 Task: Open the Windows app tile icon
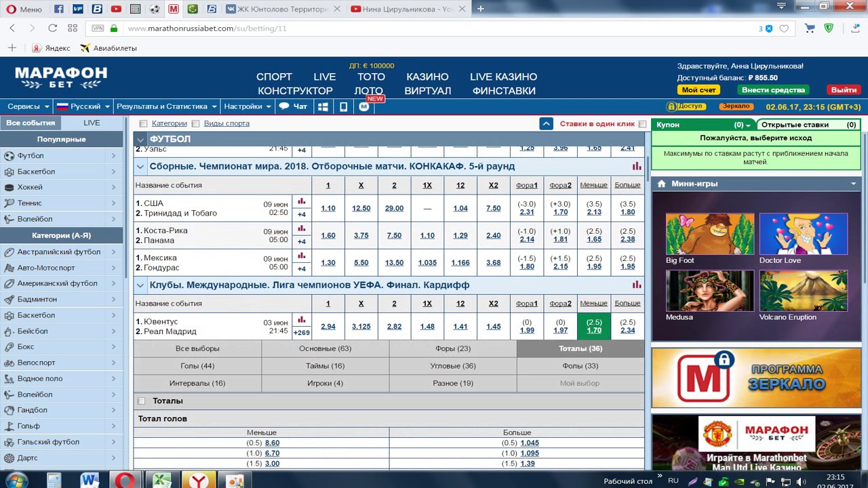323,106
